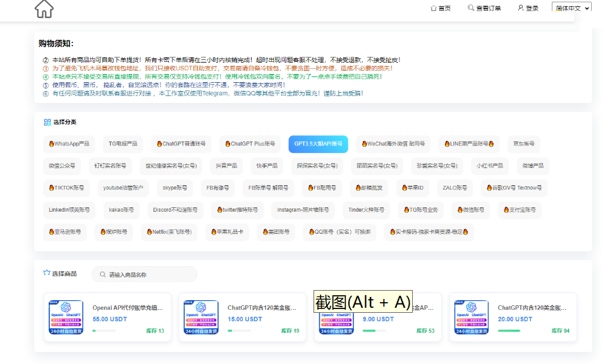This screenshot has height=364, width=610.
Task: Open the Tinder火种账号 category
Action: (x=366, y=210)
